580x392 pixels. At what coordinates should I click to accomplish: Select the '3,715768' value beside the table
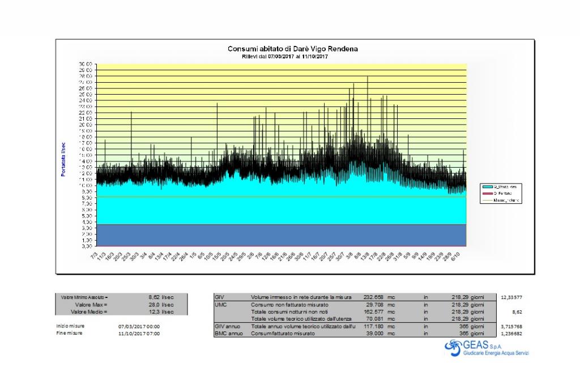tap(511, 326)
